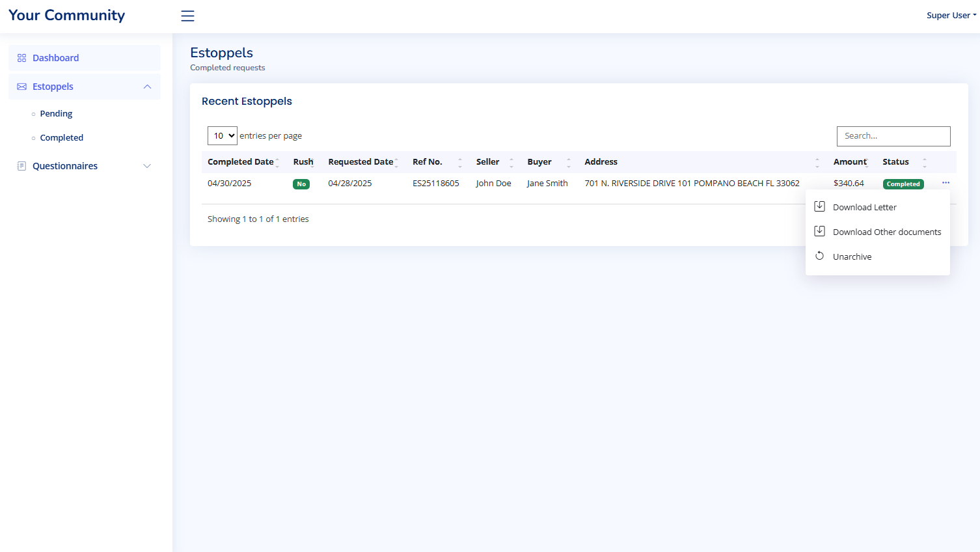This screenshot has width=980, height=552.
Task: Go to Completed estoppels page
Action: click(x=62, y=138)
